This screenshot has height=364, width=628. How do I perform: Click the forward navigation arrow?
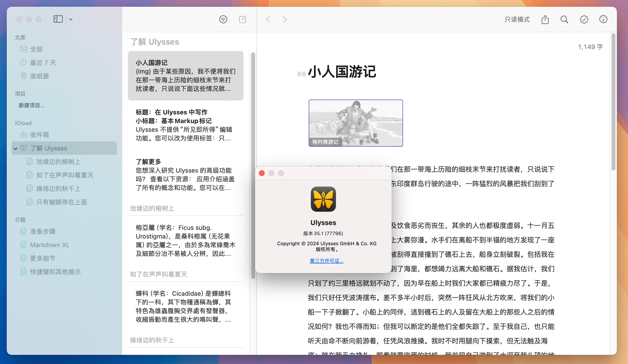click(284, 19)
